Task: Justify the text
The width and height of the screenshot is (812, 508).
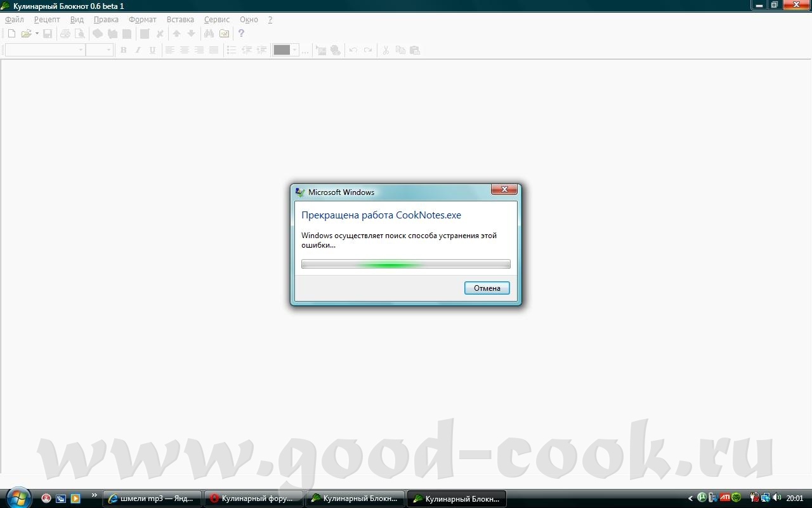Action: tap(214, 50)
